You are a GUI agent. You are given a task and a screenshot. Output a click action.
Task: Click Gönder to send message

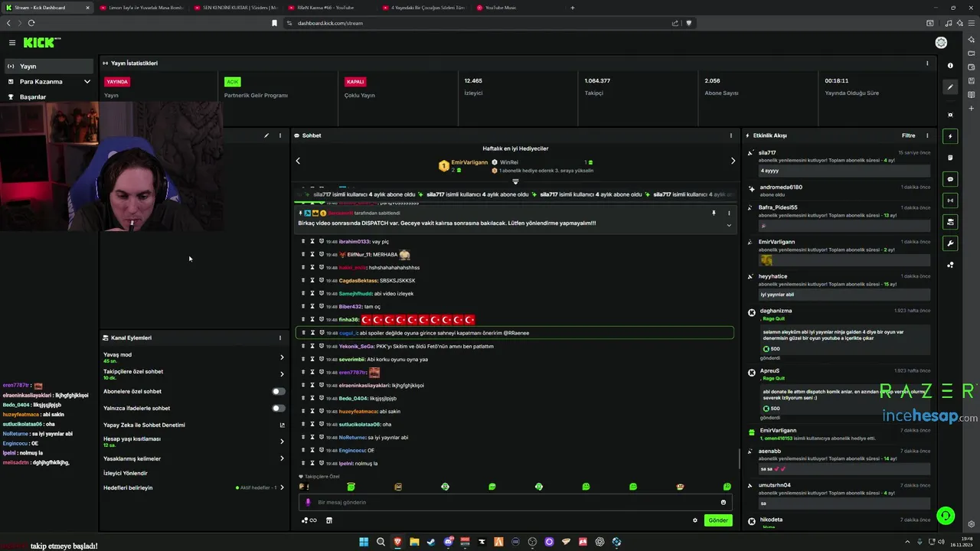click(718, 520)
